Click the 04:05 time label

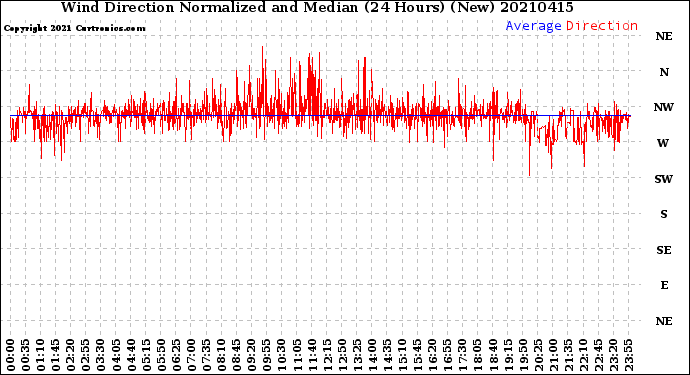(x=116, y=355)
